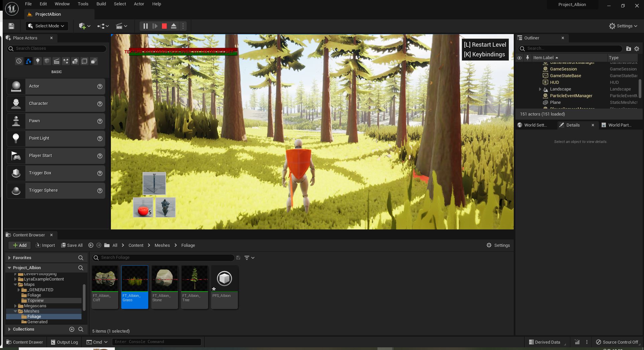Open the Build menu
The image size is (644, 350).
[101, 4]
